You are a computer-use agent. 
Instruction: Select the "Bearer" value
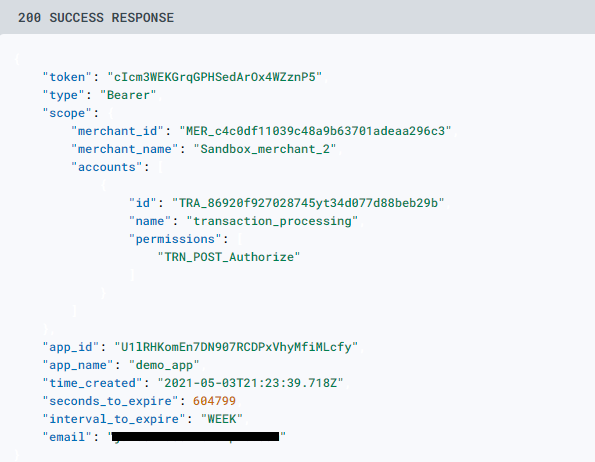pos(128,95)
